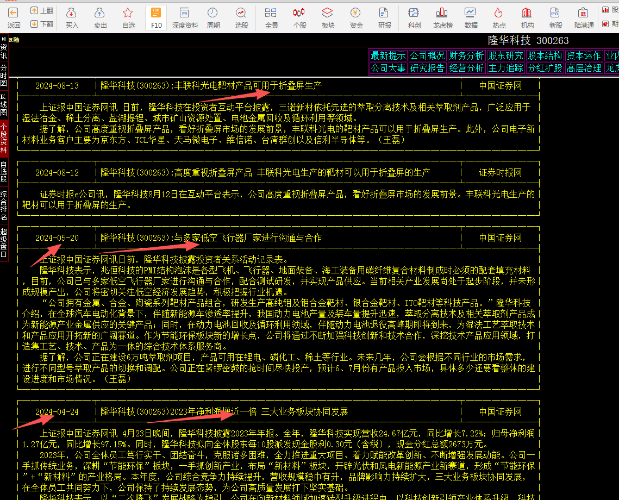619x500 pixels.
Task: Switch to the 最新提示 tab
Action: [x=388, y=56]
